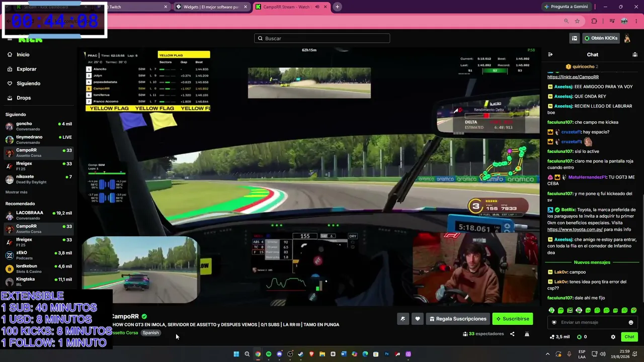Collapse the chat panel with the arrow icon
The width and height of the screenshot is (644, 362).
pyautogui.click(x=550, y=54)
